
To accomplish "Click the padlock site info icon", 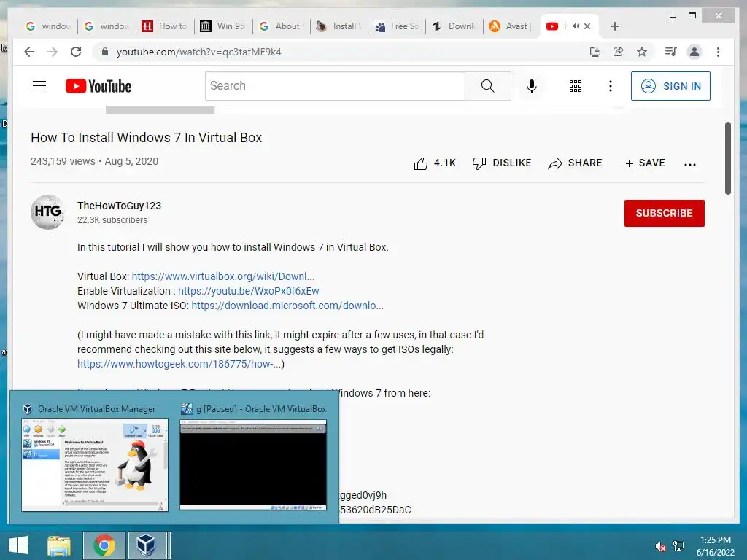I will [105, 52].
